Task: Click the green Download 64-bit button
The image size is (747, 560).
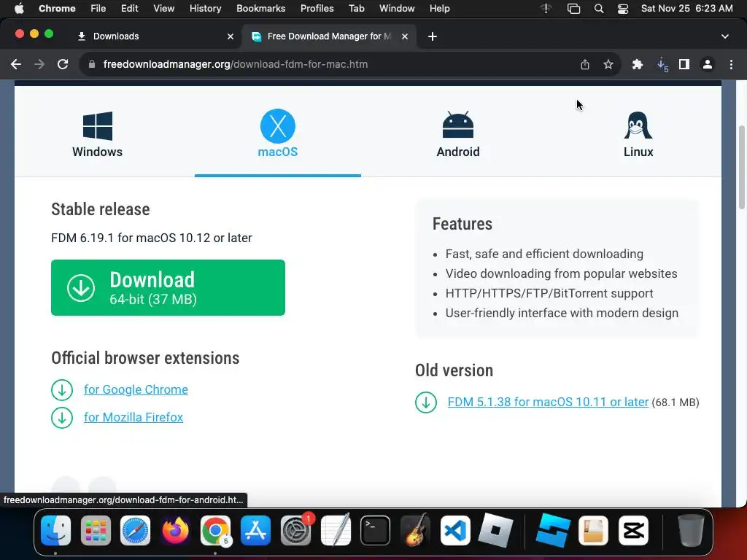Action: [169, 287]
